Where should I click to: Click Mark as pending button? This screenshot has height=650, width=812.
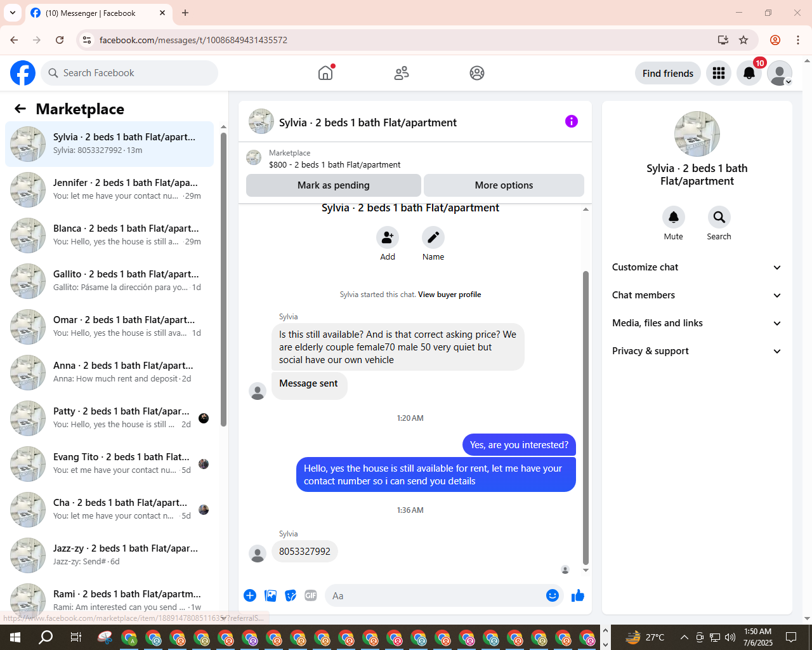click(x=333, y=185)
